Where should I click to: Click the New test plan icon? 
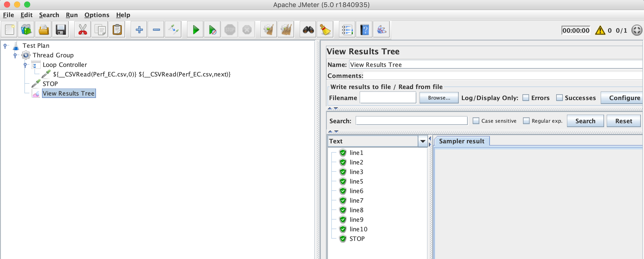coord(10,30)
